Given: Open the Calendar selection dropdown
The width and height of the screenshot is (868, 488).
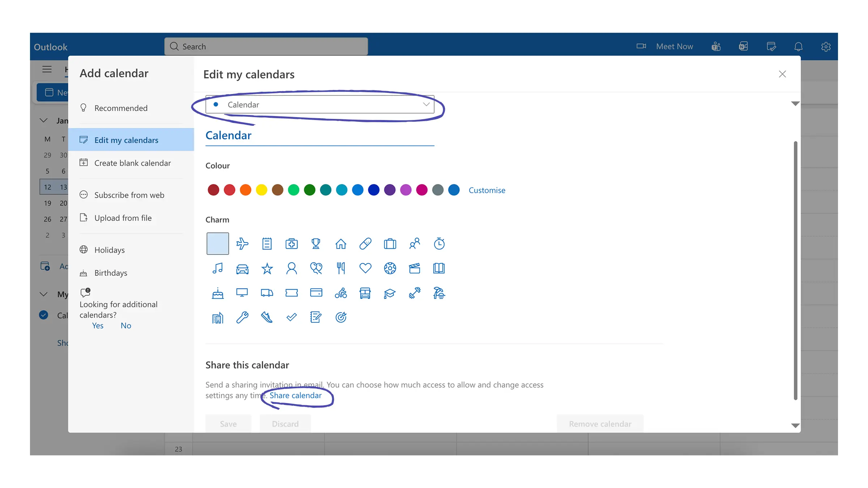Looking at the screenshot, I should click(320, 104).
